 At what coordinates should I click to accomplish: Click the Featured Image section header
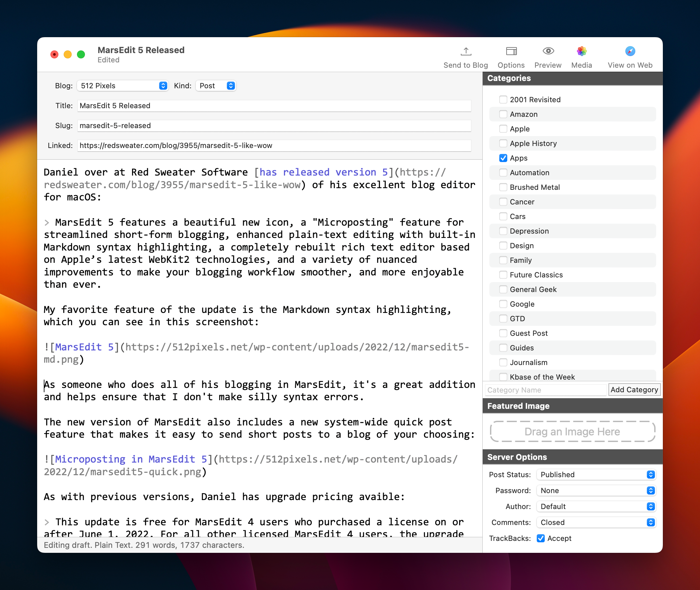coord(573,406)
